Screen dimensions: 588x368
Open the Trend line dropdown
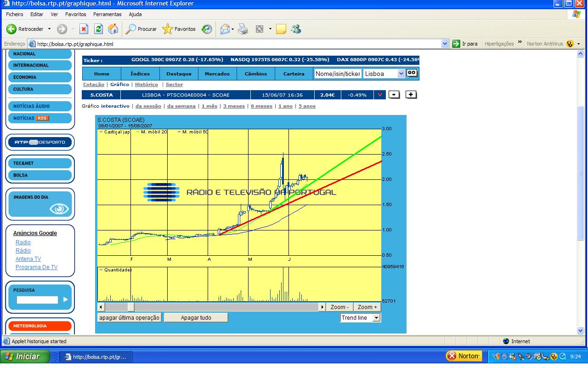pos(376,318)
